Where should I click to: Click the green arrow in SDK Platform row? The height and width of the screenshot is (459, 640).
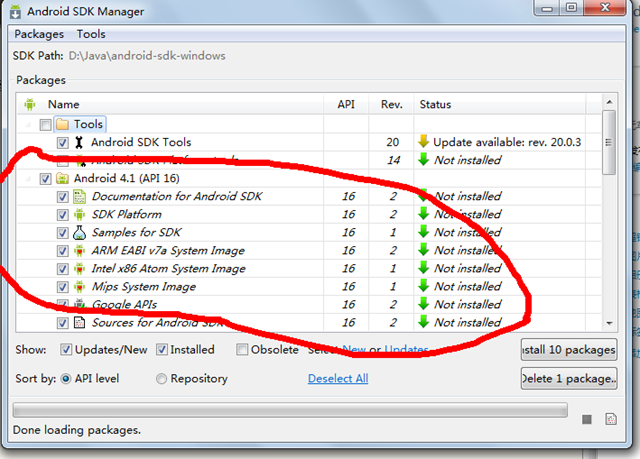[423, 214]
